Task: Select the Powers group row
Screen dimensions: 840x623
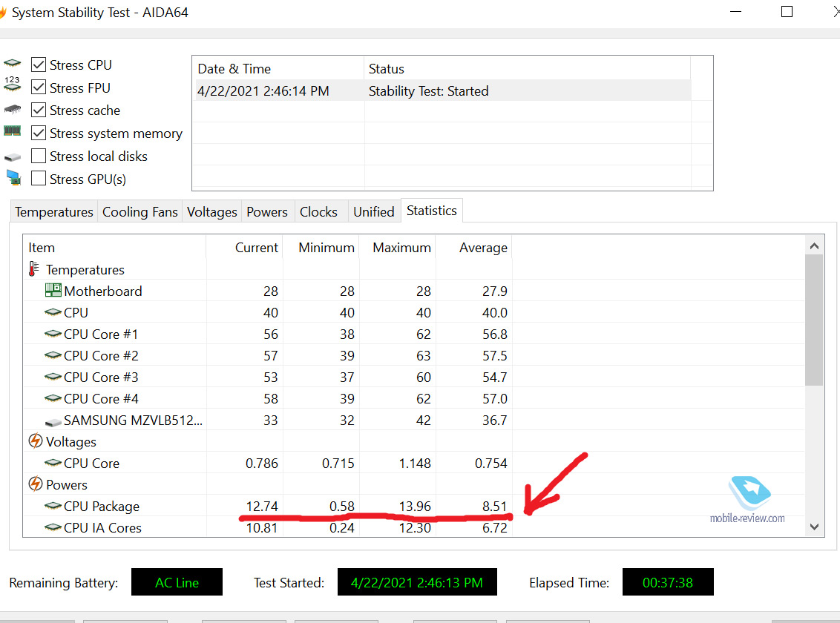Action: coord(67,485)
